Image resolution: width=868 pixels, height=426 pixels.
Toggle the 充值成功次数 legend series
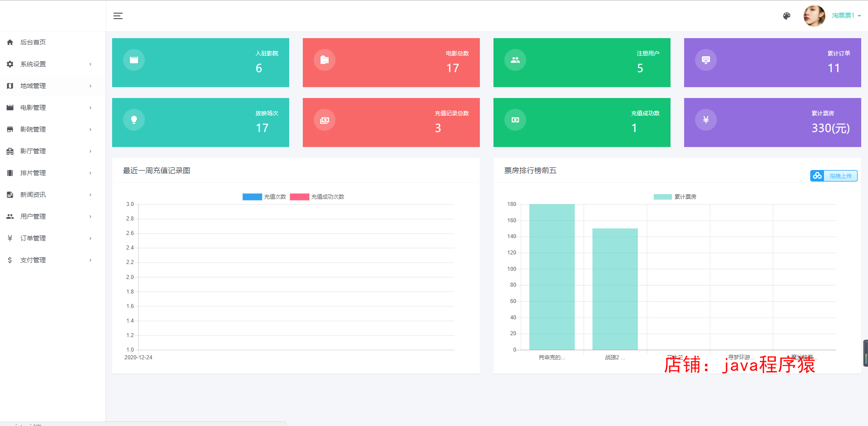coord(317,197)
